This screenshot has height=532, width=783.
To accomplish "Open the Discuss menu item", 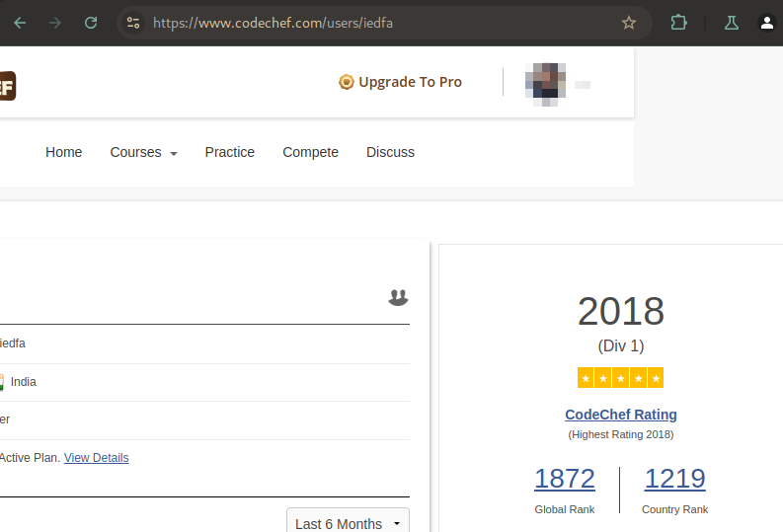I will pos(390,152).
